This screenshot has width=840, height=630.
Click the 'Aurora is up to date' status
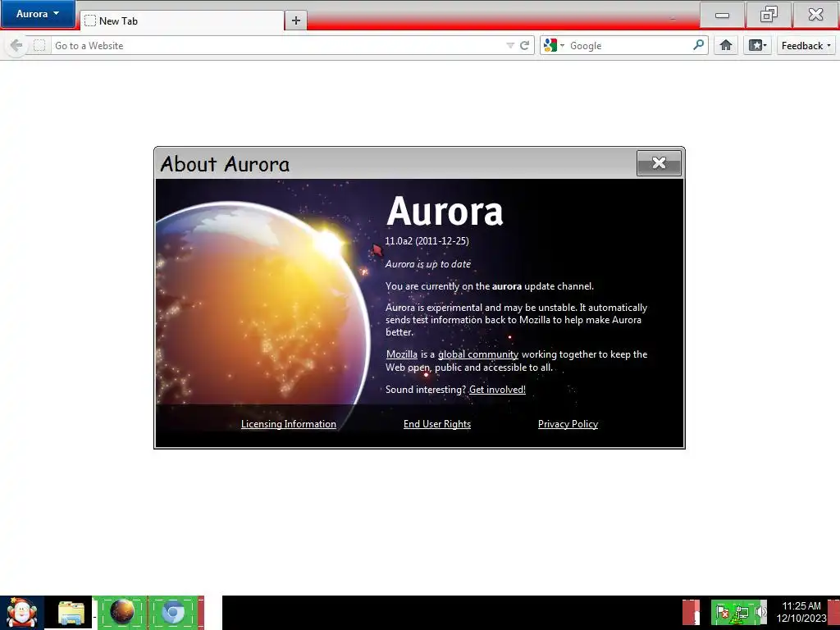point(428,263)
